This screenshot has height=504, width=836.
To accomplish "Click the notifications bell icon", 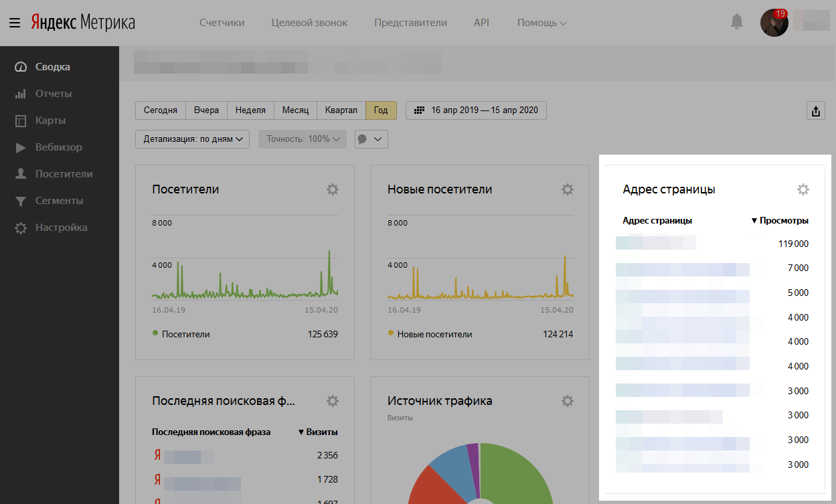I will pos(737,22).
